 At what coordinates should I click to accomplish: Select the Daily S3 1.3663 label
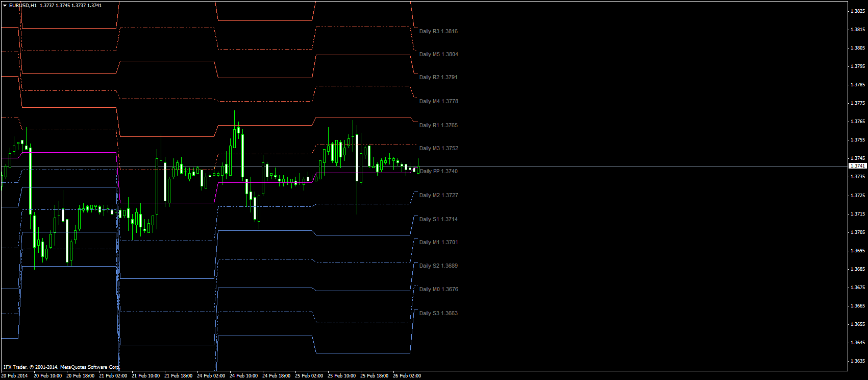pyautogui.click(x=438, y=313)
